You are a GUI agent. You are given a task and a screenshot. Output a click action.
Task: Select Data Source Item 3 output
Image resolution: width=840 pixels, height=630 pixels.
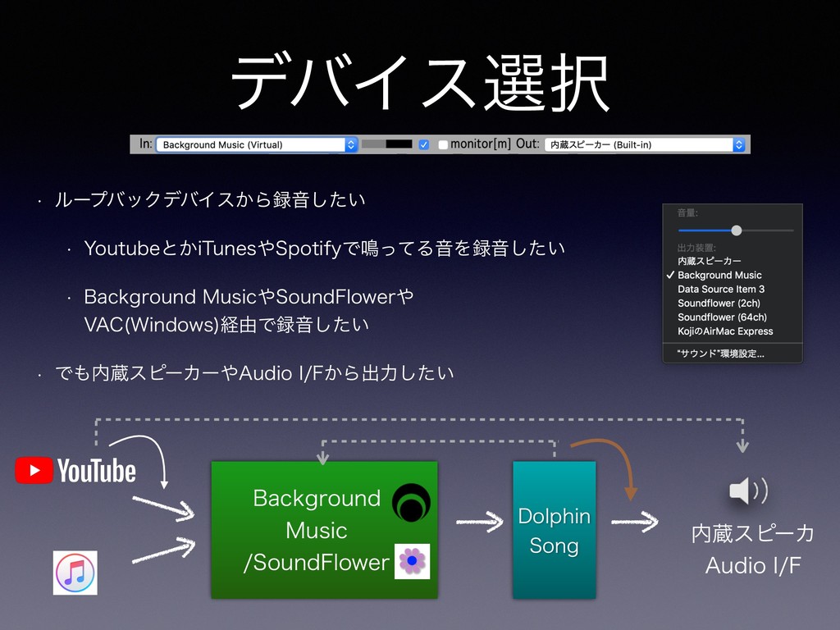721,289
